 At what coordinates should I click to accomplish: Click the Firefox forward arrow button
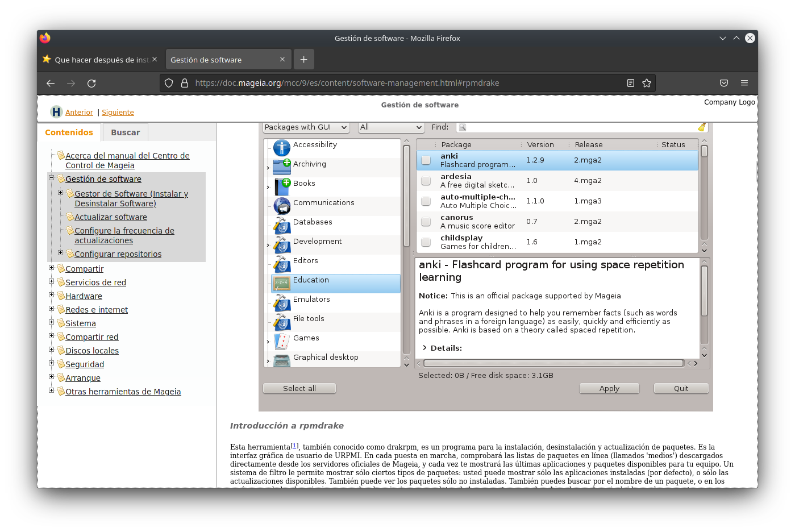[x=71, y=83]
